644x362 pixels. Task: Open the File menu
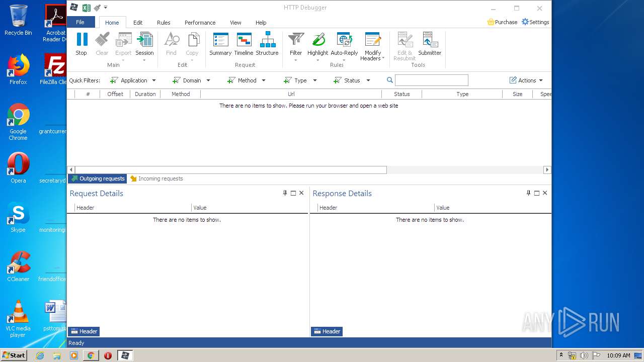pyautogui.click(x=80, y=22)
